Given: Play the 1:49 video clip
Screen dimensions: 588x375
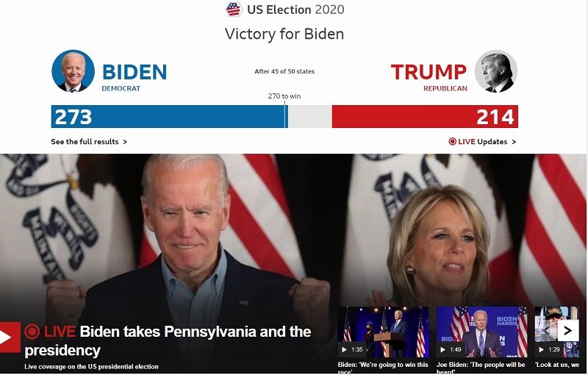Looking at the screenshot, I should coord(481,332).
